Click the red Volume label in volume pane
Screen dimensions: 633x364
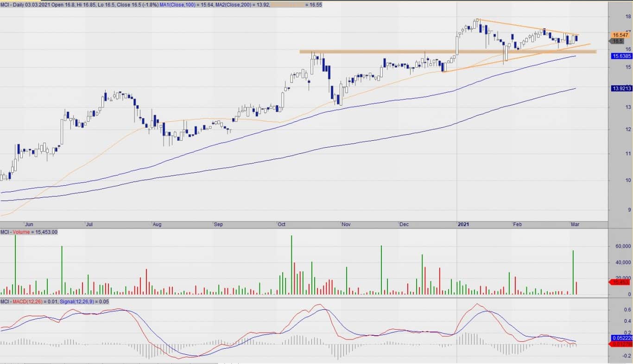tap(21, 232)
